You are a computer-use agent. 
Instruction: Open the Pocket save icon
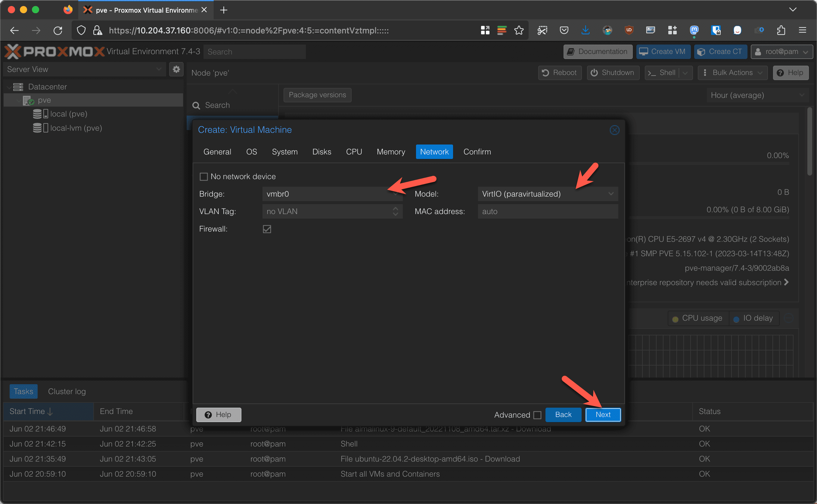tap(564, 30)
